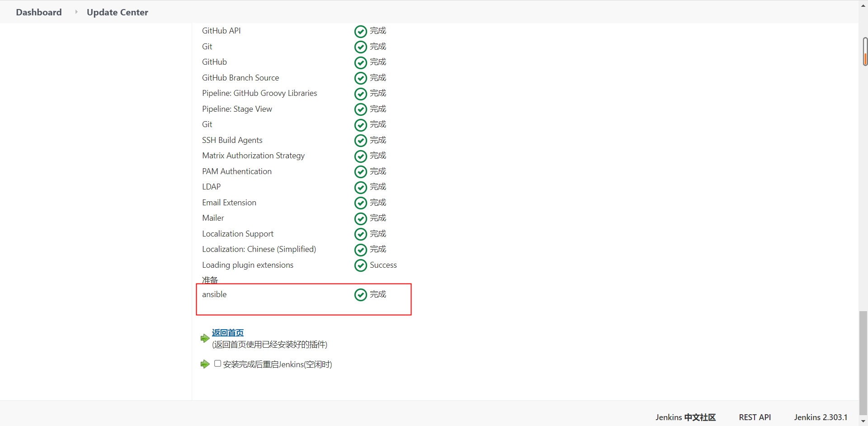Open the Dashboard breadcrumb
Image resolution: width=868 pixels, height=426 pixels.
(x=39, y=12)
